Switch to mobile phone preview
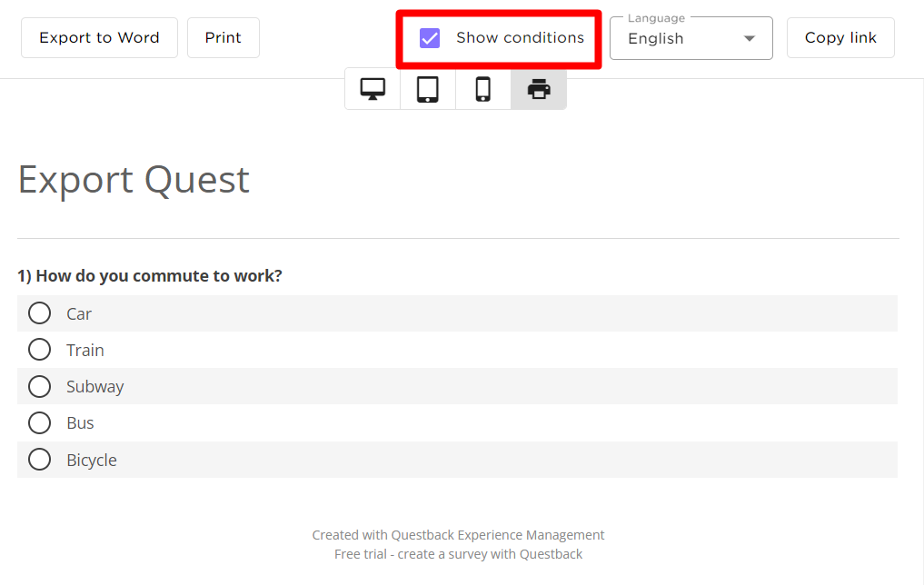Viewport: 924px width, 585px height. tap(483, 90)
